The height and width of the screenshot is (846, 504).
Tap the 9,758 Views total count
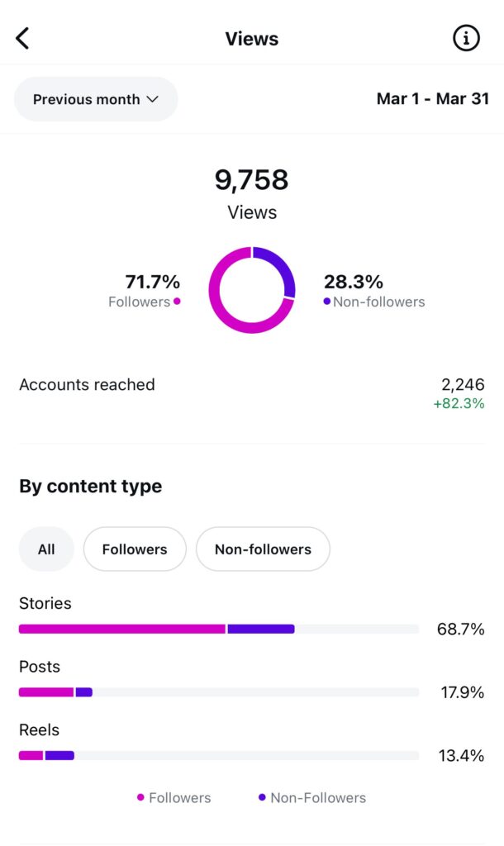(251, 180)
